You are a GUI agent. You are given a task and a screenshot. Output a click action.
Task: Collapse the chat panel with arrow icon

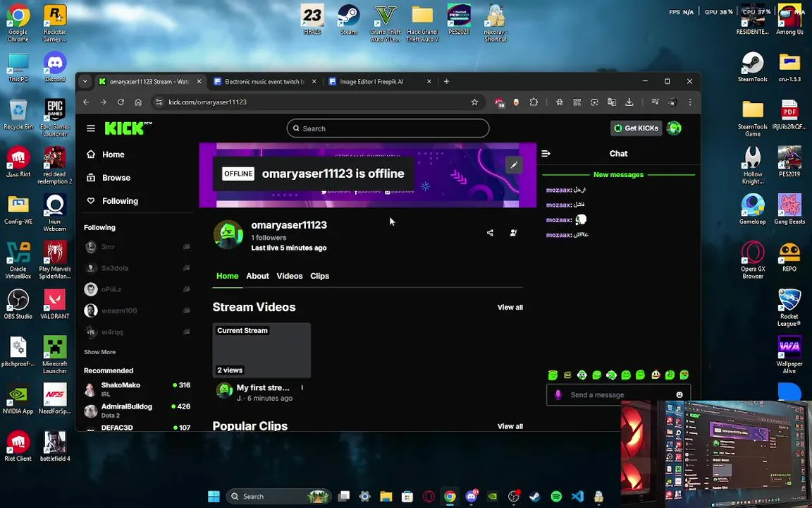click(x=546, y=153)
